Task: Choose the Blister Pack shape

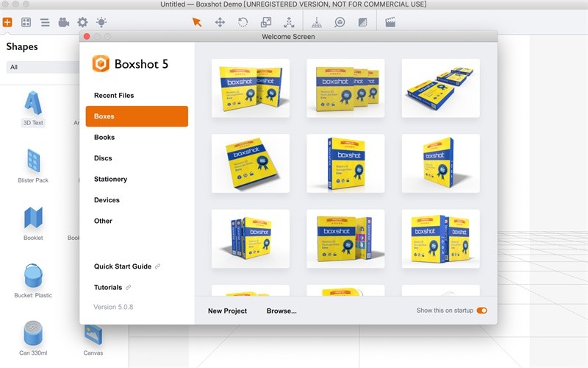Action: click(x=33, y=166)
